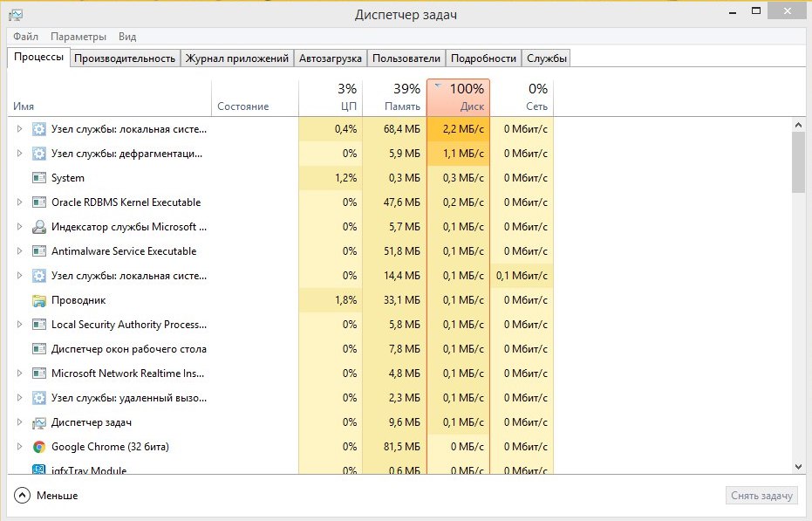Click the gear icon of the 68,4 МБ service host

[x=39, y=129]
